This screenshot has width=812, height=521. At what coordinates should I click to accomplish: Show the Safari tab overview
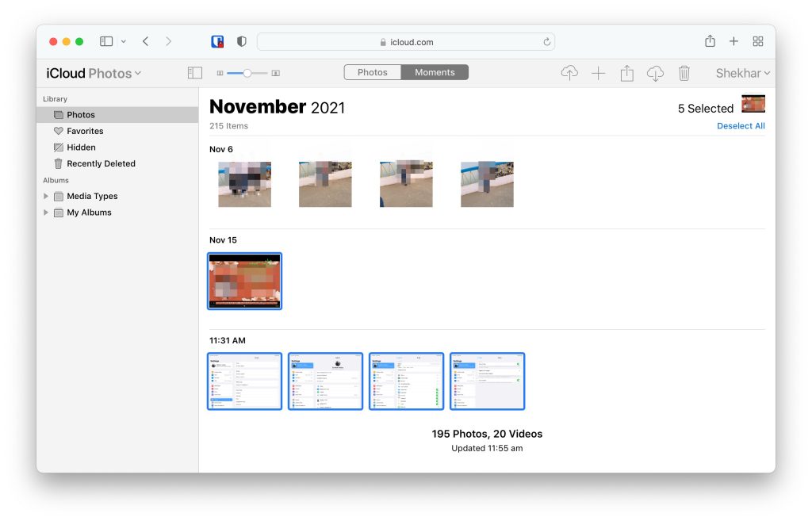tap(758, 41)
